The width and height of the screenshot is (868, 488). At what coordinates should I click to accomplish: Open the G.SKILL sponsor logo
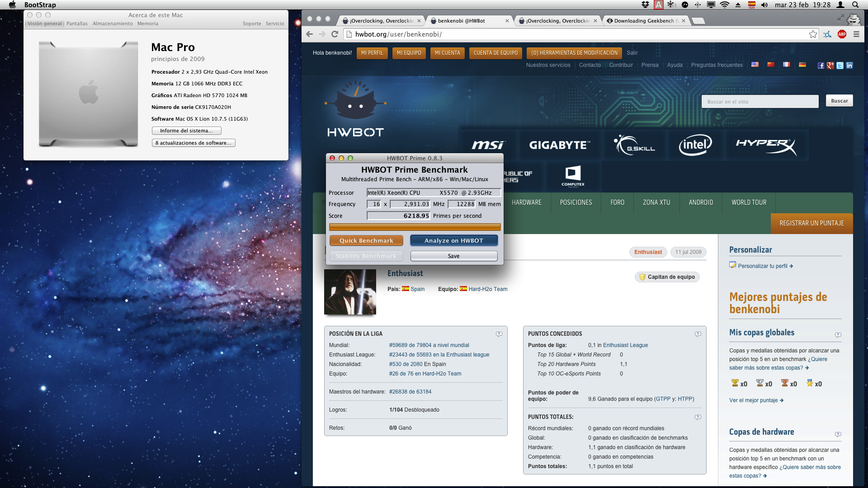point(635,145)
